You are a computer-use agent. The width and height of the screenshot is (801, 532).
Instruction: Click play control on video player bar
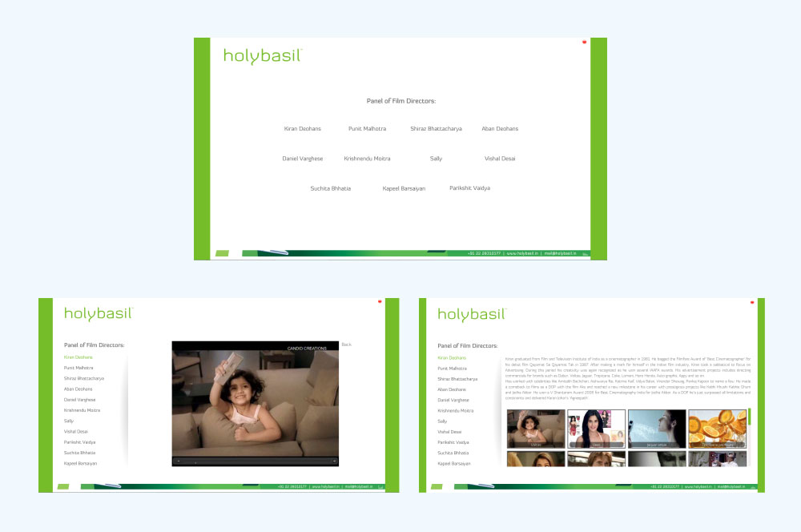[179, 461]
